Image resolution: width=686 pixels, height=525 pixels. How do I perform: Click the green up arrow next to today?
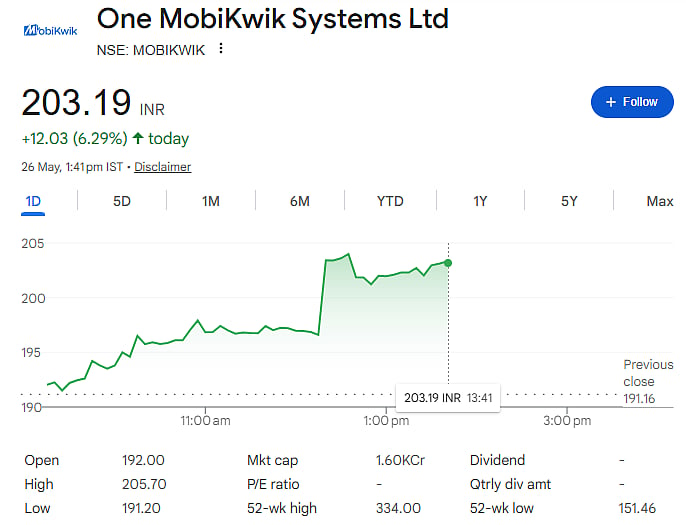138,138
